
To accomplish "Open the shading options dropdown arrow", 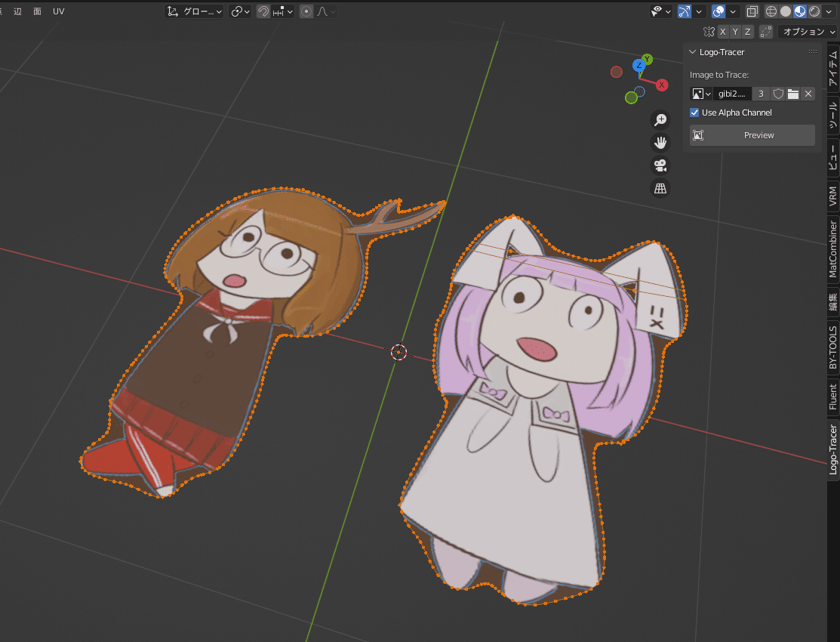I will [x=829, y=11].
